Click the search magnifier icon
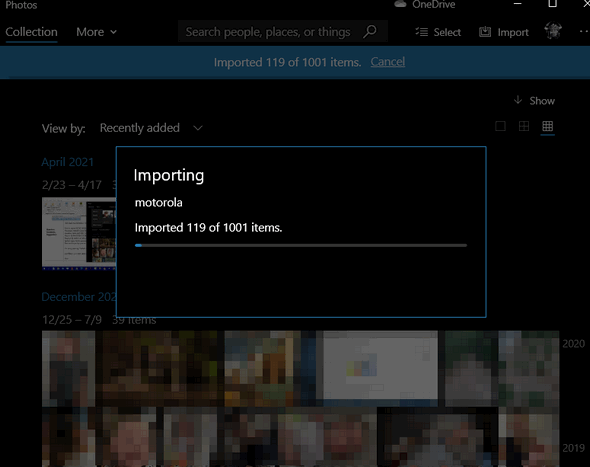The height and width of the screenshot is (467, 590). (370, 32)
